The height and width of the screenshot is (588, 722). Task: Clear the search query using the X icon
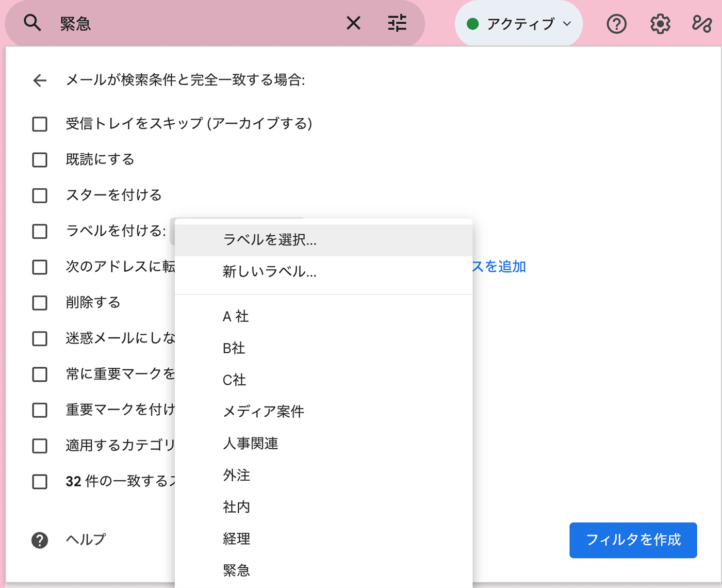coord(353,23)
